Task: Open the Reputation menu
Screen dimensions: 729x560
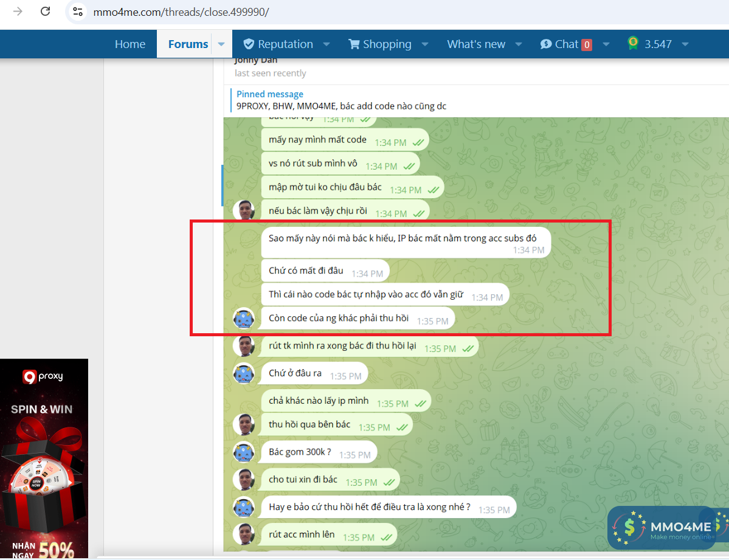Action: [285, 44]
